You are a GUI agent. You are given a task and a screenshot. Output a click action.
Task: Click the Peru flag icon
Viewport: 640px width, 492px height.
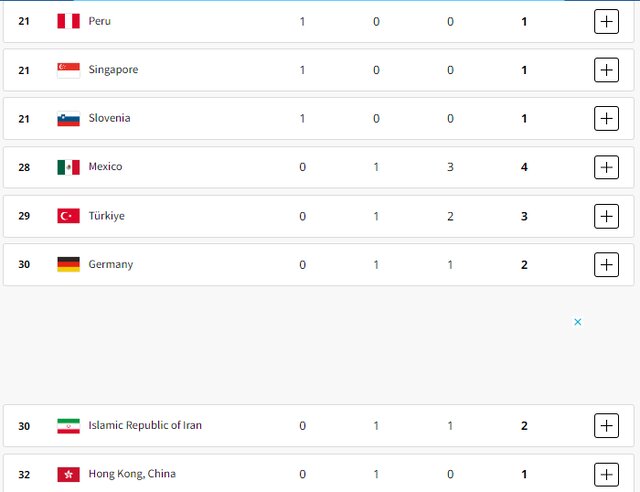click(68, 21)
